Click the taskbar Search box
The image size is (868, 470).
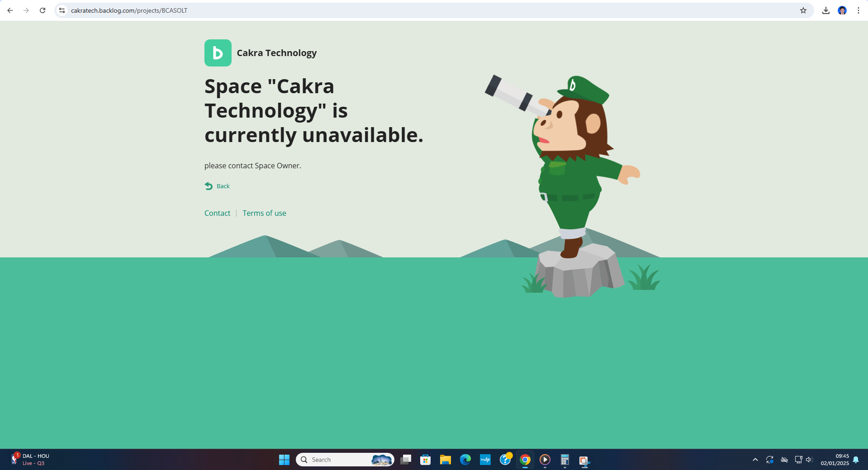tap(345, 460)
